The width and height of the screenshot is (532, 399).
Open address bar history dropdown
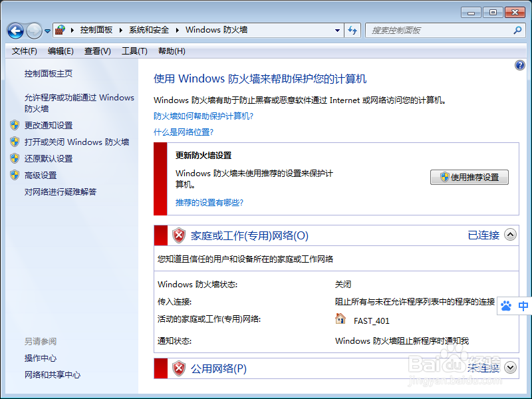click(x=337, y=30)
